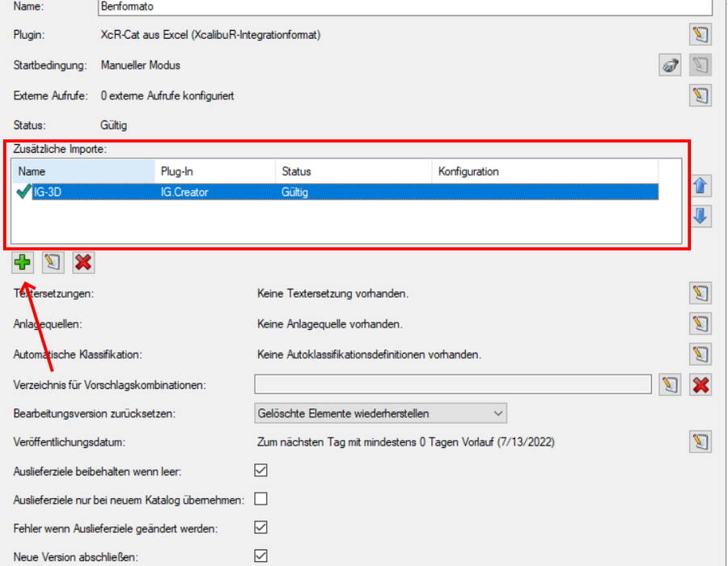
Task: Click the Gültig cell in the IG-3D row
Action: click(x=294, y=192)
